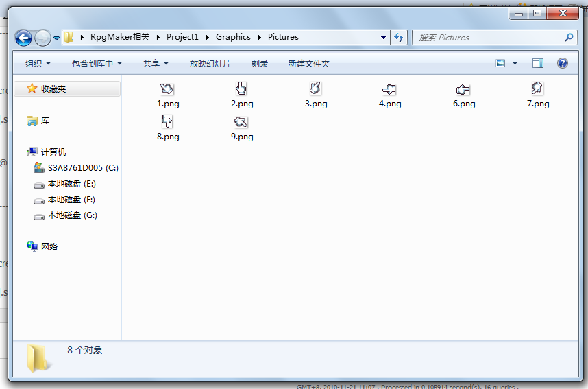Select the 4.png hand cursor icon
The image size is (588, 389).
click(389, 89)
